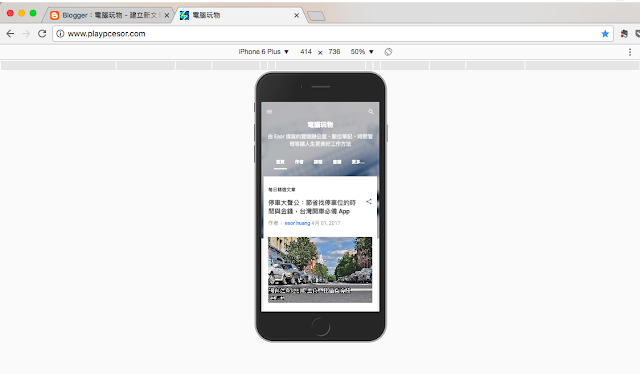Select the 作者 navigation tab
Image resolution: width=640 pixels, height=374 pixels.
click(x=299, y=162)
